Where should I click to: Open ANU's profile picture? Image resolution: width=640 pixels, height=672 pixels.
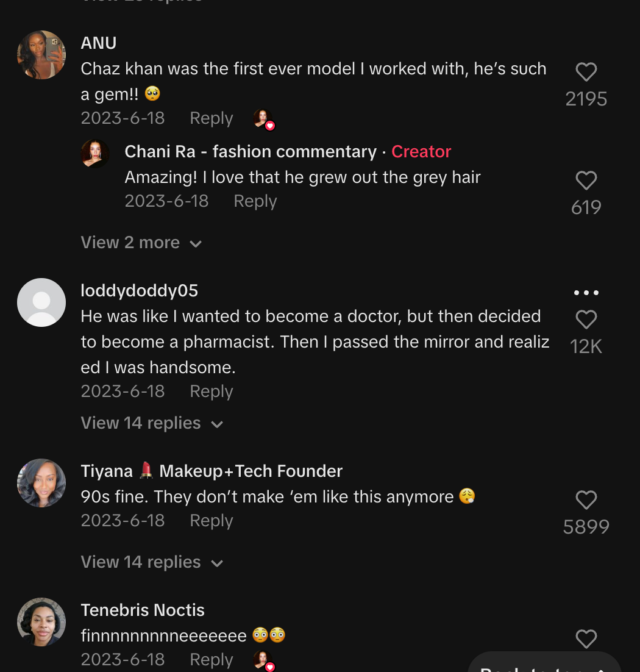pos(41,54)
